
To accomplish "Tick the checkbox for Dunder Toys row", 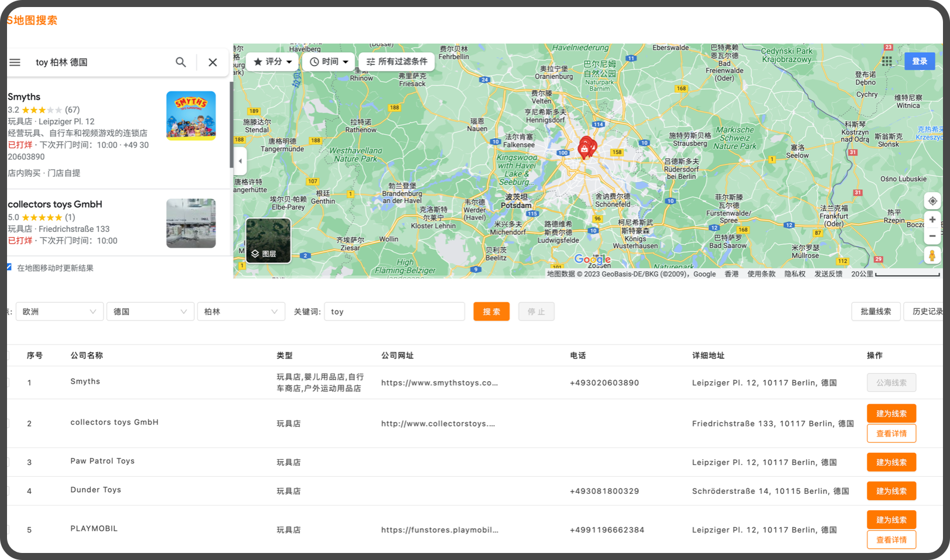I will click(8, 491).
